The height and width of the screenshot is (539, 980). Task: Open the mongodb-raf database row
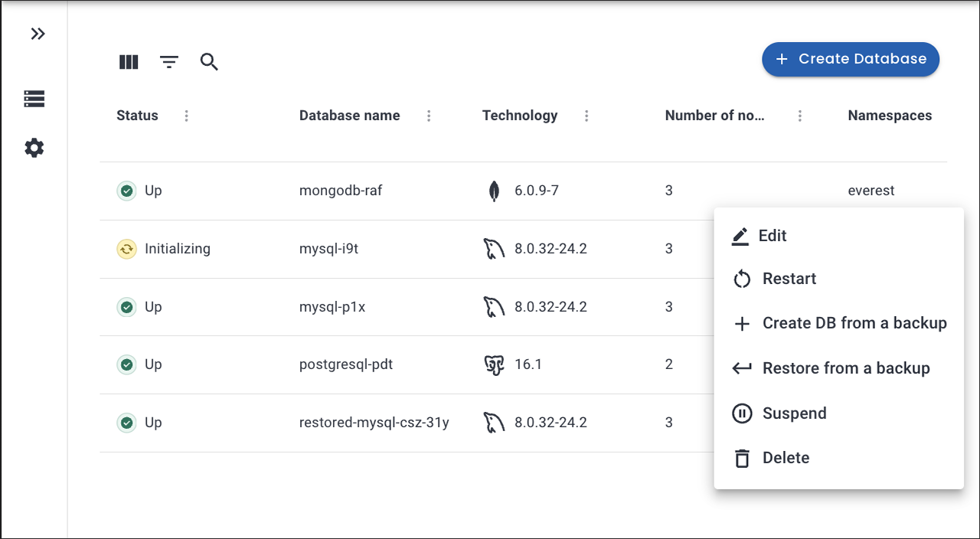341,191
